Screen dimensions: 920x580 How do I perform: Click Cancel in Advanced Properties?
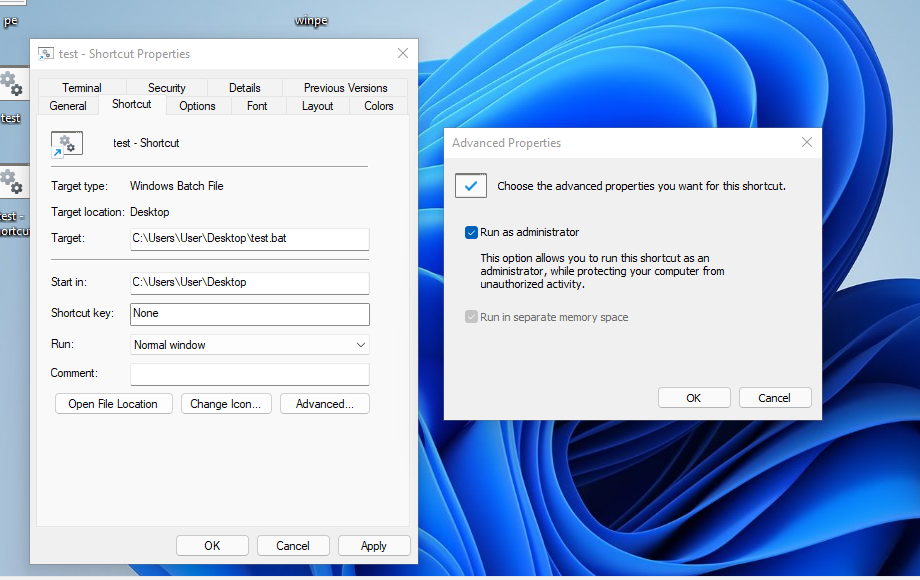(x=775, y=398)
